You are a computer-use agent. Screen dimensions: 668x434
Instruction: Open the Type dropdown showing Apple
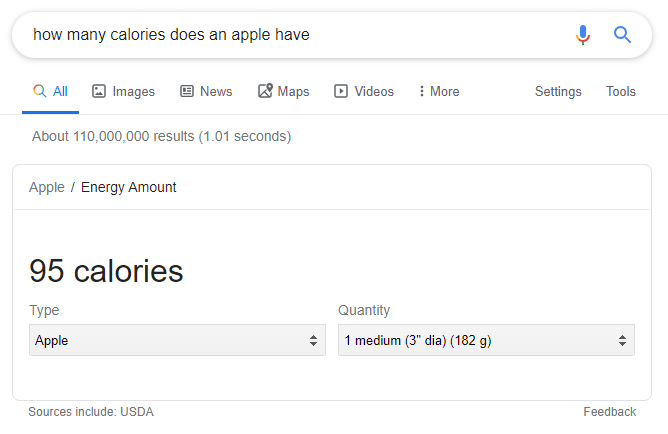[177, 340]
